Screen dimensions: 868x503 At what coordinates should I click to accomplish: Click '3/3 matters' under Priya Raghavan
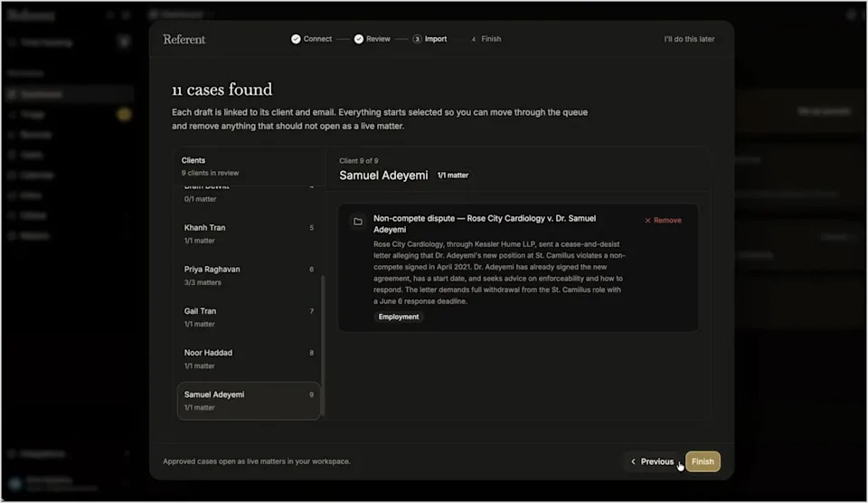pos(203,282)
